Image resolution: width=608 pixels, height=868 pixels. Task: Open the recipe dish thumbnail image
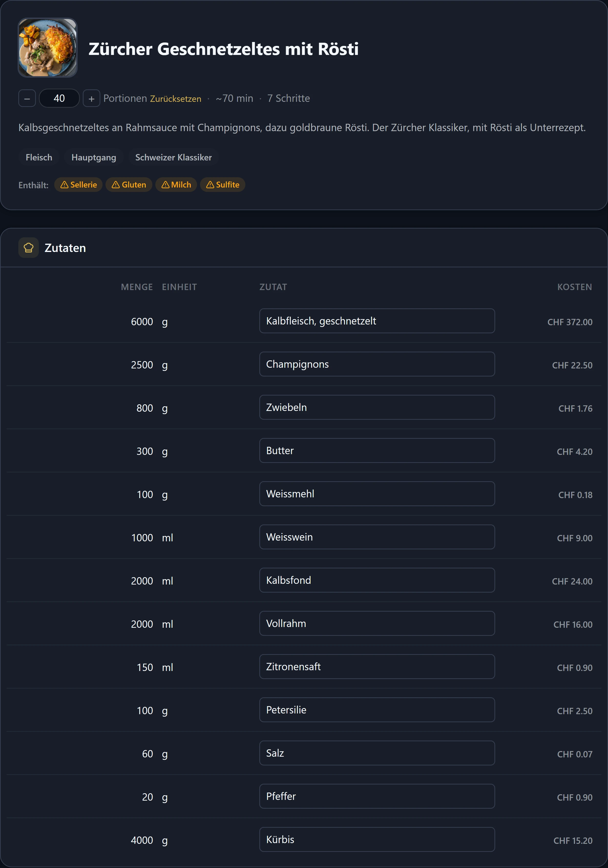point(48,48)
